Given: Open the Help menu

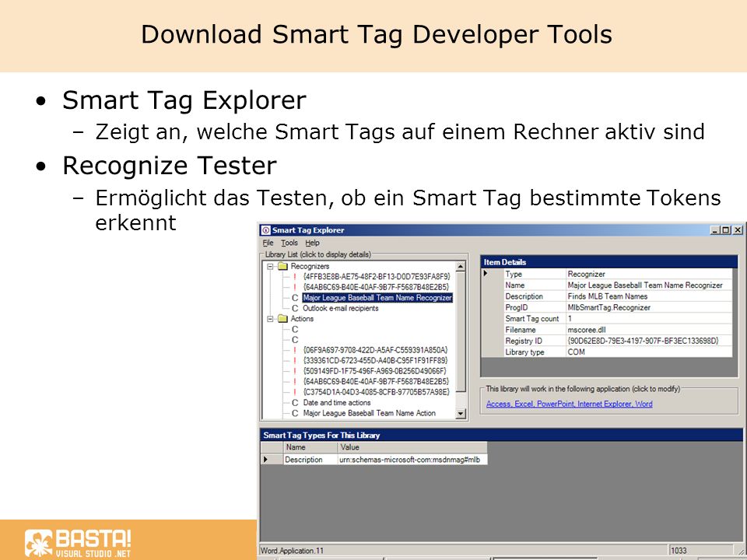Looking at the screenshot, I should 313,243.
